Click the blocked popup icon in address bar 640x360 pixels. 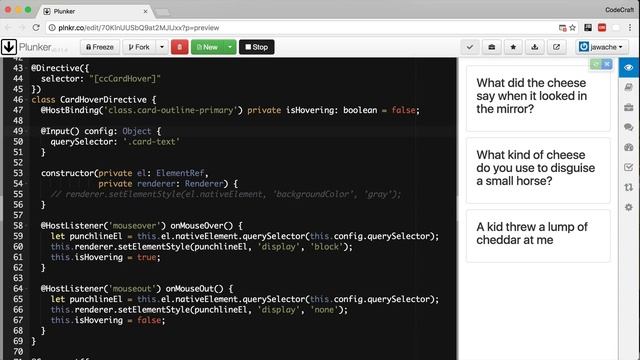point(562,28)
